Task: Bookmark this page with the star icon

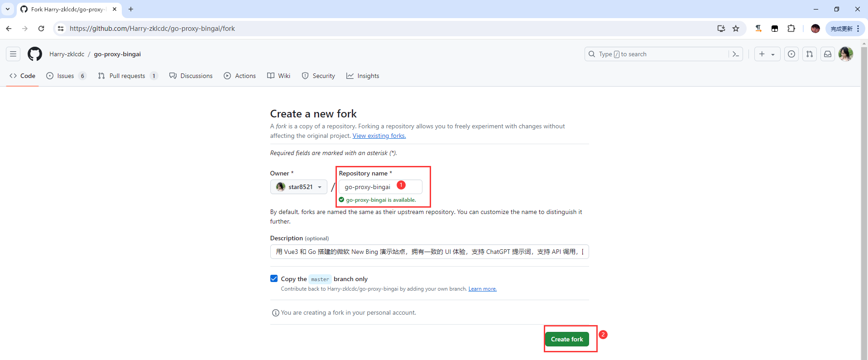Action: pos(736,29)
